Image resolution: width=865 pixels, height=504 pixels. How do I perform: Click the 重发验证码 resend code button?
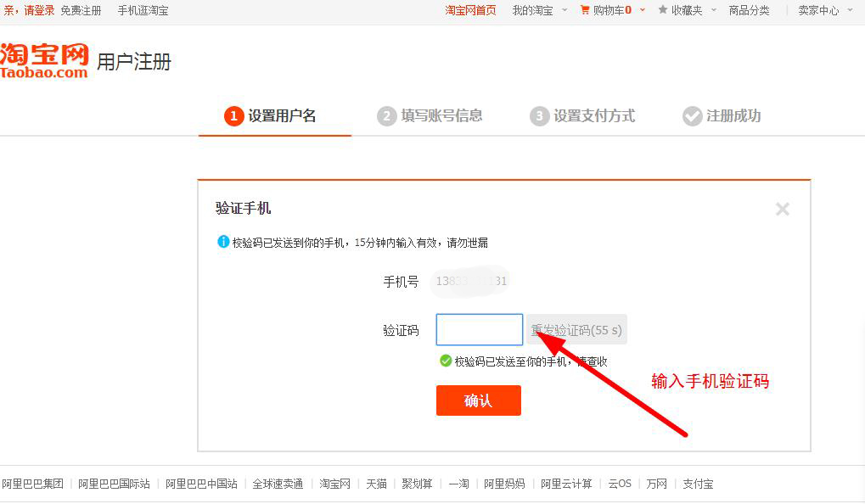click(x=576, y=329)
